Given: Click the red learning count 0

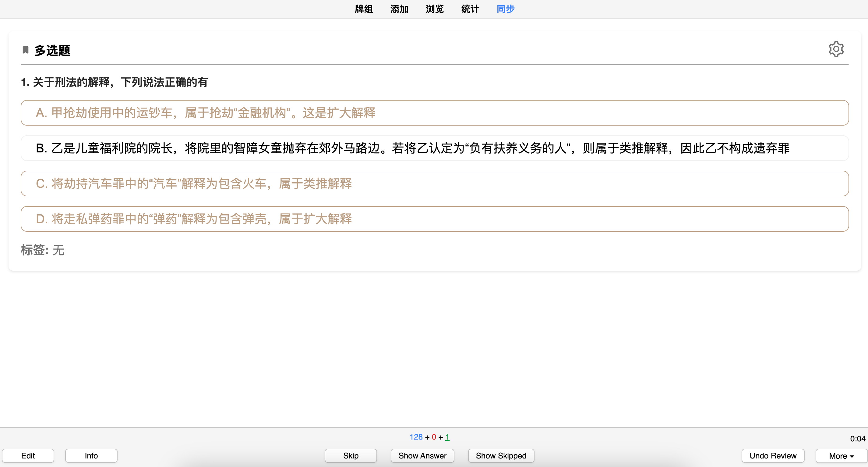Looking at the screenshot, I should [434, 437].
